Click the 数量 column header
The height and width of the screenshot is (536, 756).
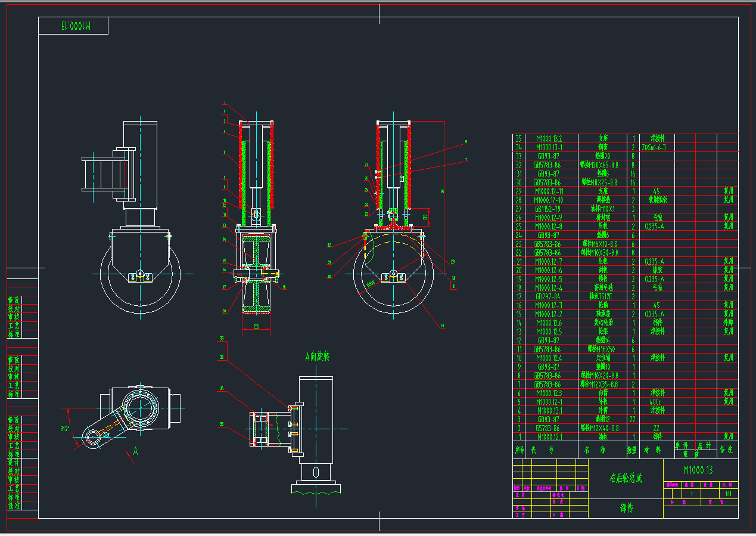click(631, 450)
